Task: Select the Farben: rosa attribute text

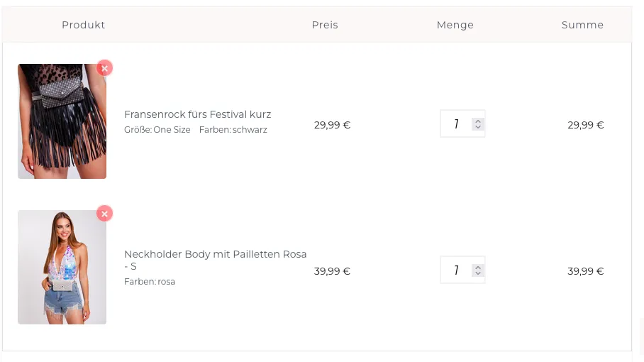Action: click(x=150, y=282)
